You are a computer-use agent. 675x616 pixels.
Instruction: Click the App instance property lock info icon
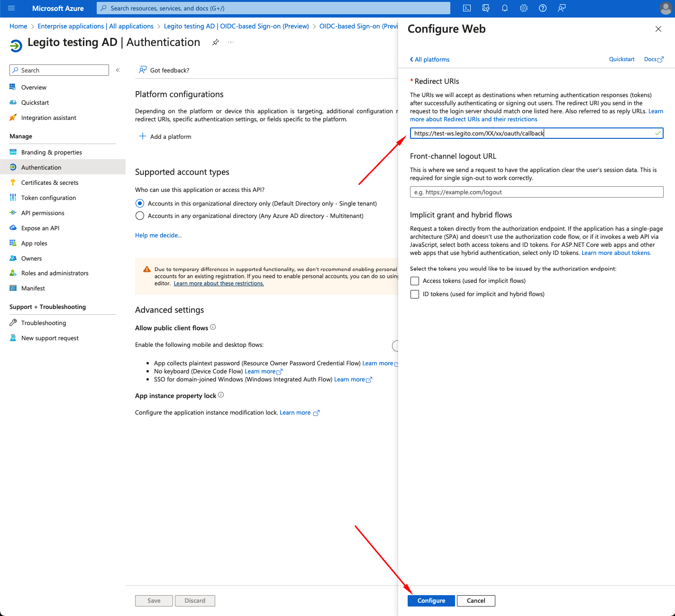[221, 395]
